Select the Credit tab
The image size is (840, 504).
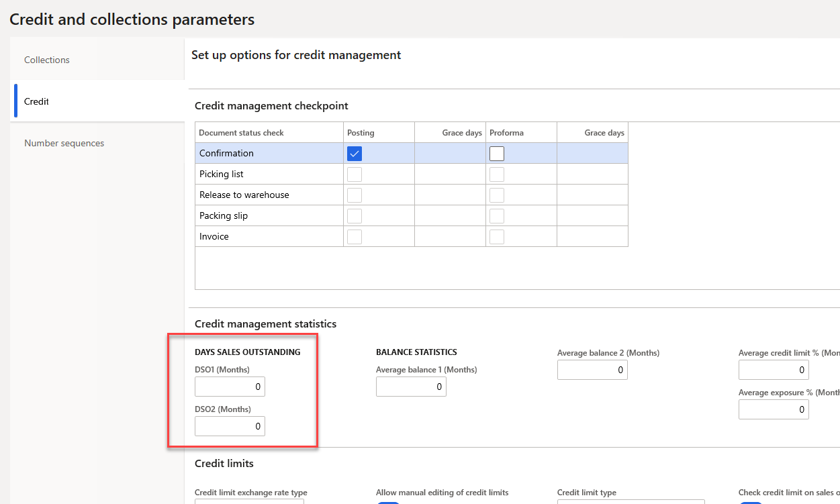tap(36, 101)
